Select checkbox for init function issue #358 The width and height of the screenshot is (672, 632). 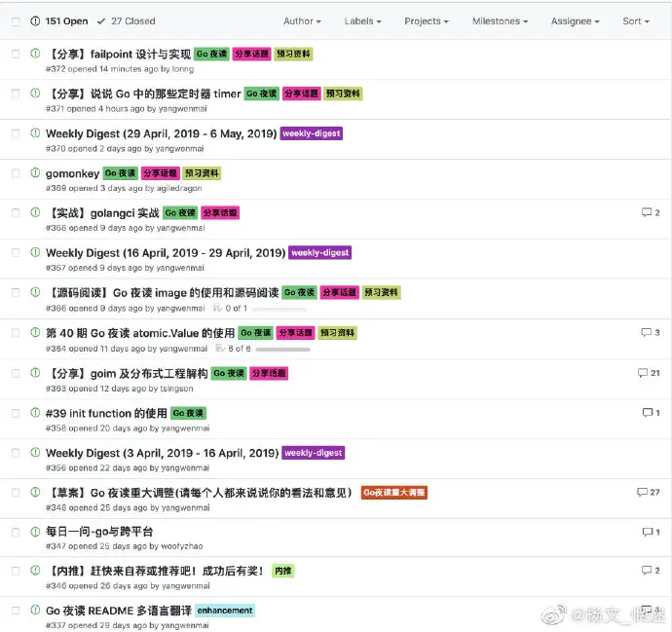[x=16, y=414]
